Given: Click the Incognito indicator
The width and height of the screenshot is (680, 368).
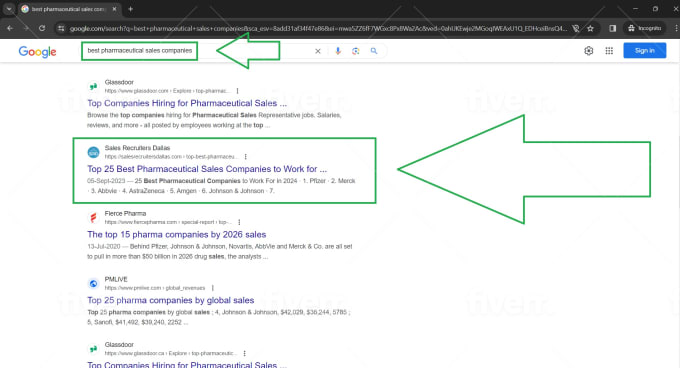Looking at the screenshot, I should [x=644, y=28].
